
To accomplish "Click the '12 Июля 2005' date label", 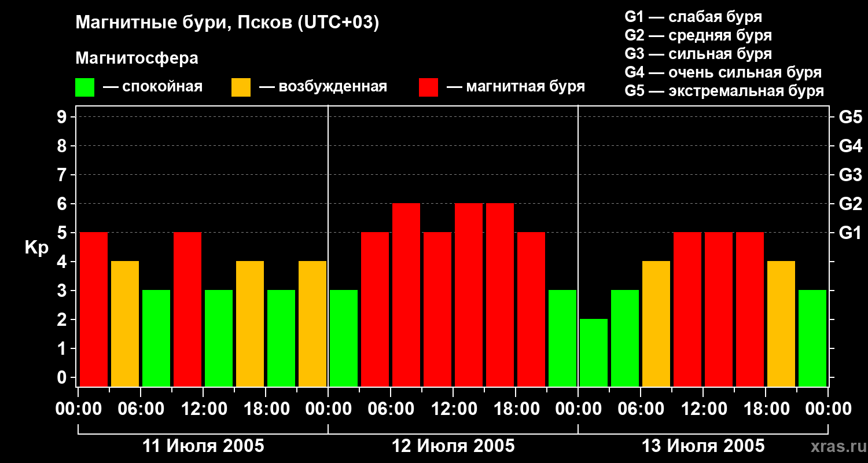I will tap(453, 446).
